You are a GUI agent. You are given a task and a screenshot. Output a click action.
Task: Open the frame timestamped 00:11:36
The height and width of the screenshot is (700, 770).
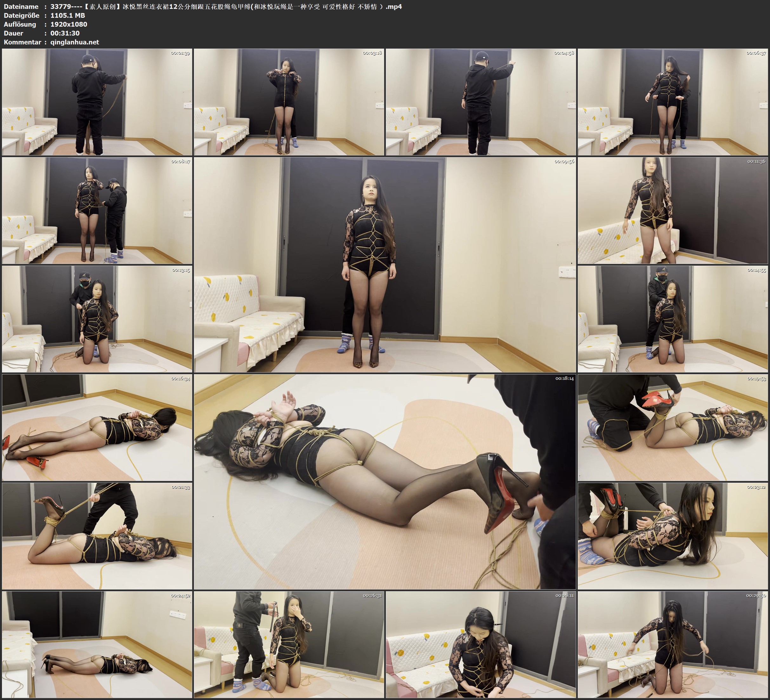pos(673,210)
